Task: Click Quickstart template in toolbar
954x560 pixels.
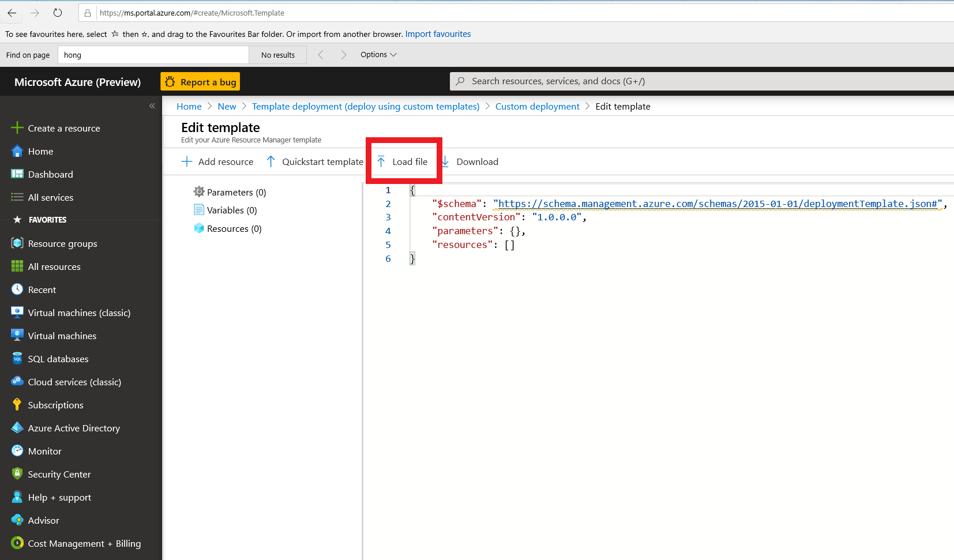Action: pos(315,162)
